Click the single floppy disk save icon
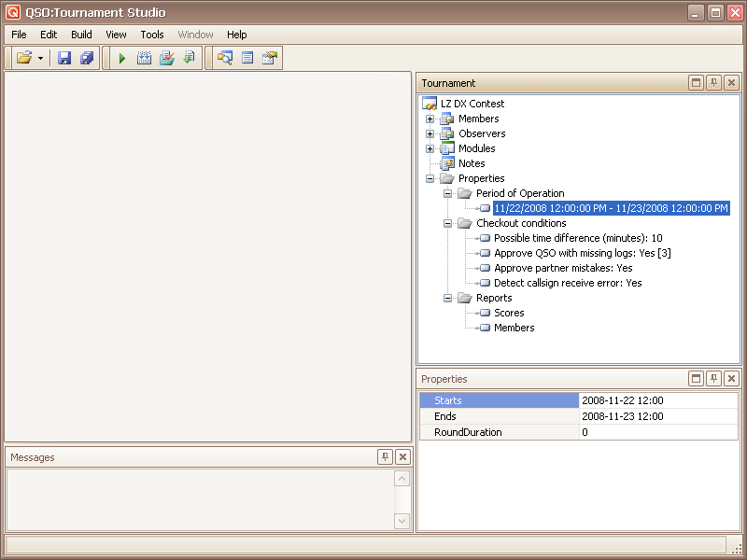 [x=64, y=59]
